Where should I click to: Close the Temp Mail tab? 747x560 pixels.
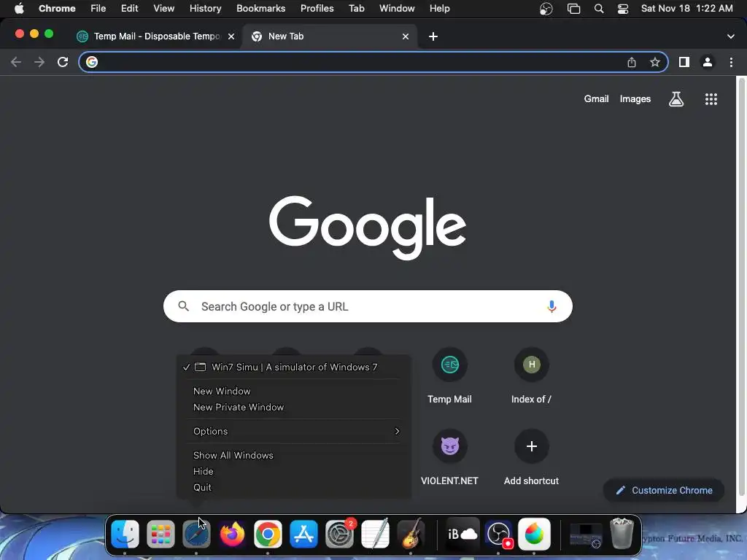(x=231, y=36)
